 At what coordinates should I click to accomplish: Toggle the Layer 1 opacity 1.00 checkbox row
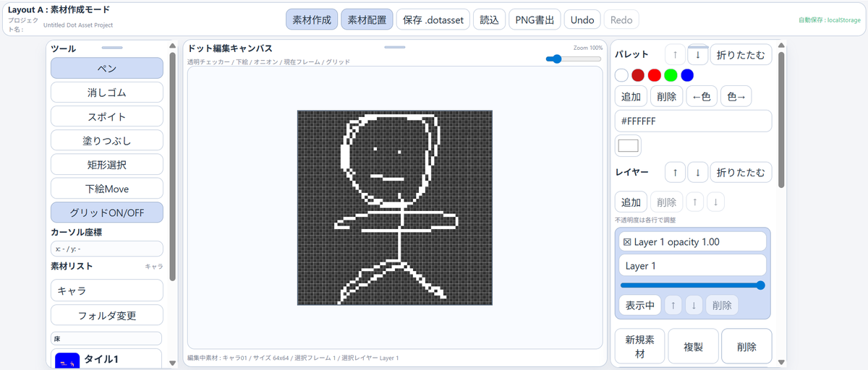click(x=692, y=241)
